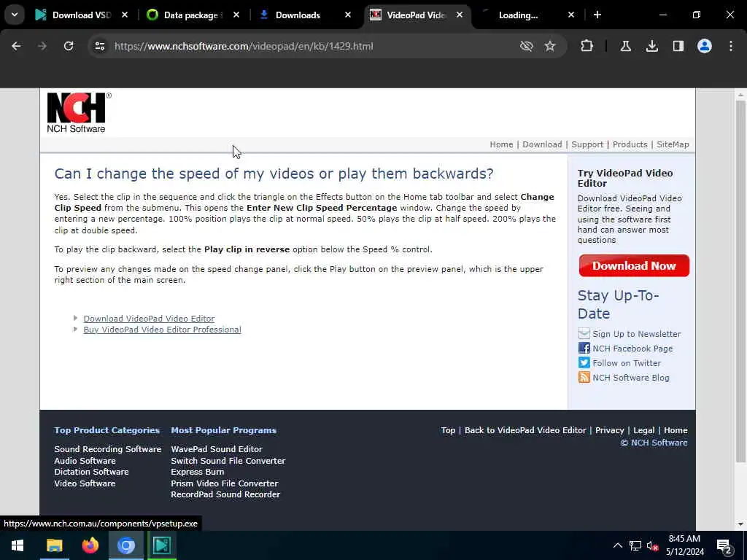
Task: Open Chrome Labs flask icon
Action: click(625, 46)
